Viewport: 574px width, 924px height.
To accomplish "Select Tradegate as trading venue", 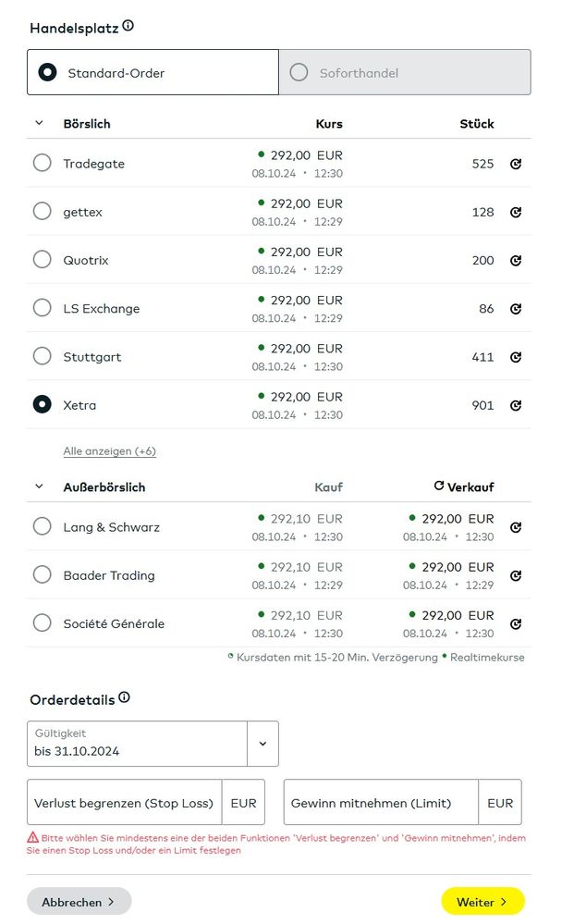I will click(x=42, y=164).
